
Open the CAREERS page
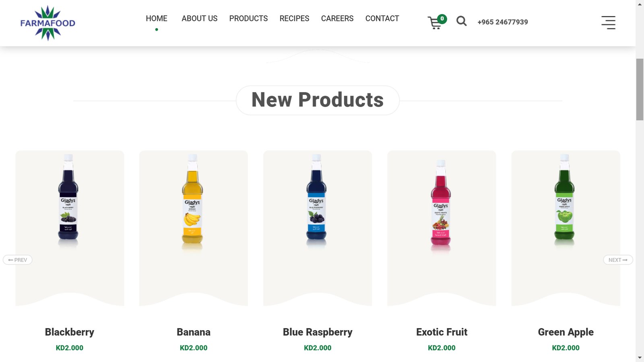(x=337, y=19)
